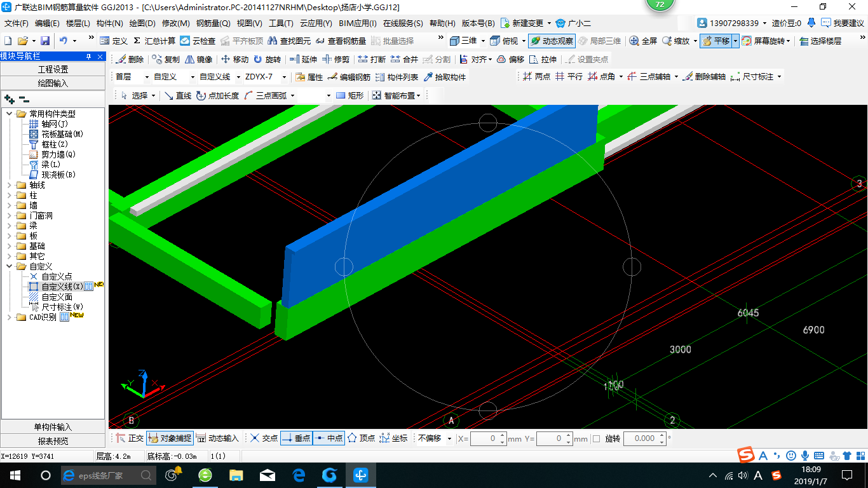868x488 pixels.
Task: Activate 动态观察 dynamic orbit
Action: [x=551, y=41]
